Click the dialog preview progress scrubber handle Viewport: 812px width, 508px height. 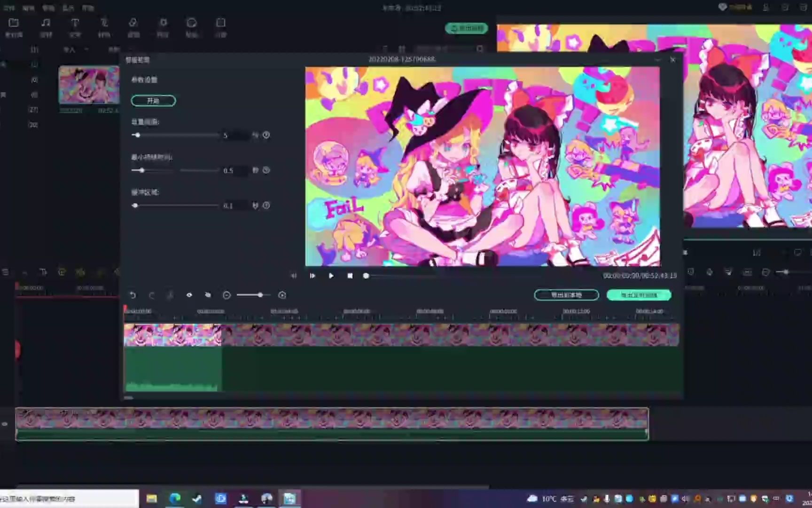[366, 276]
